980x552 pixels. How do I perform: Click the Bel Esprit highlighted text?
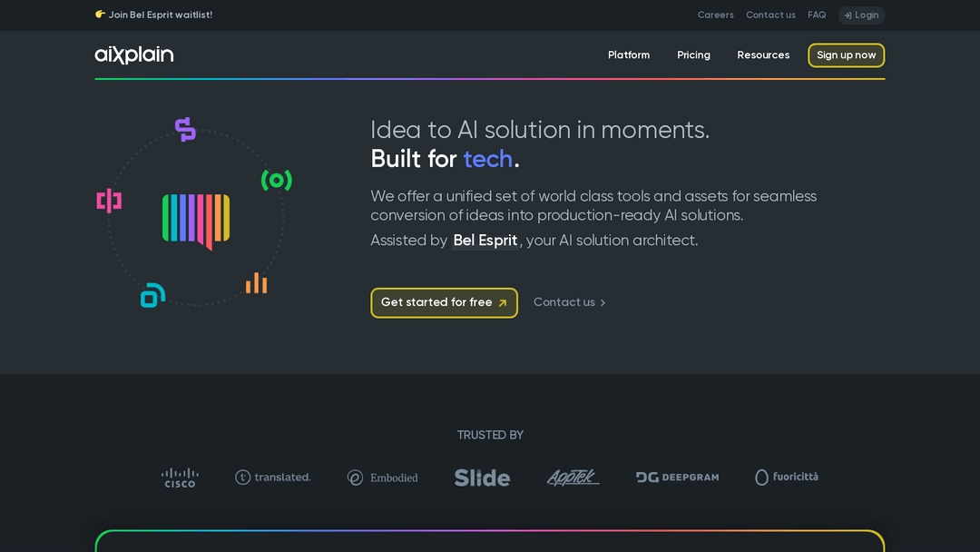coord(485,240)
